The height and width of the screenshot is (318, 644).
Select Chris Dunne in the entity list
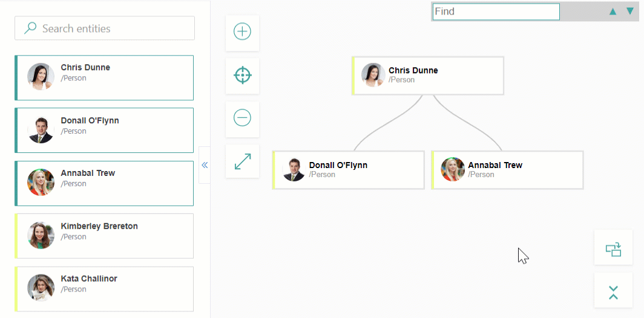click(104, 78)
